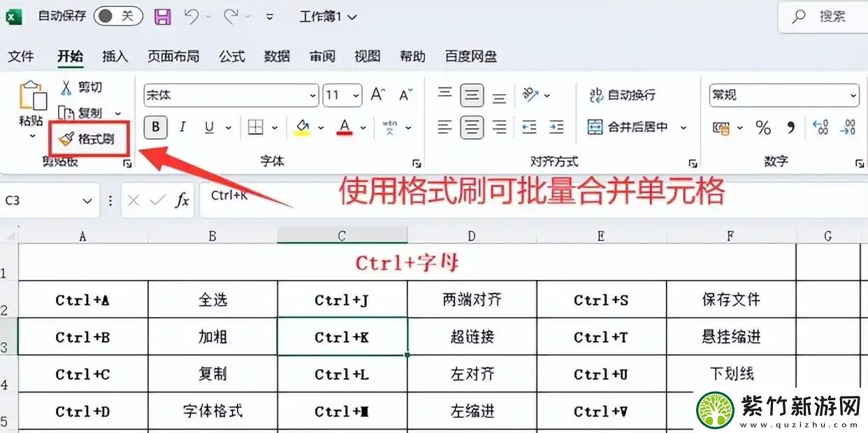The width and height of the screenshot is (868, 433).
Task: Click the increase indent icon
Action: (556, 127)
